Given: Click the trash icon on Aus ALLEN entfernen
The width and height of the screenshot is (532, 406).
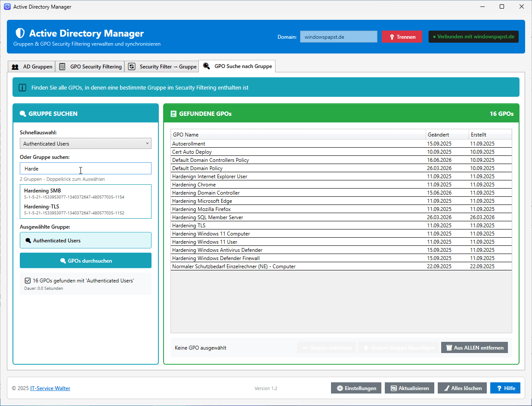Looking at the screenshot, I should 449,347.
